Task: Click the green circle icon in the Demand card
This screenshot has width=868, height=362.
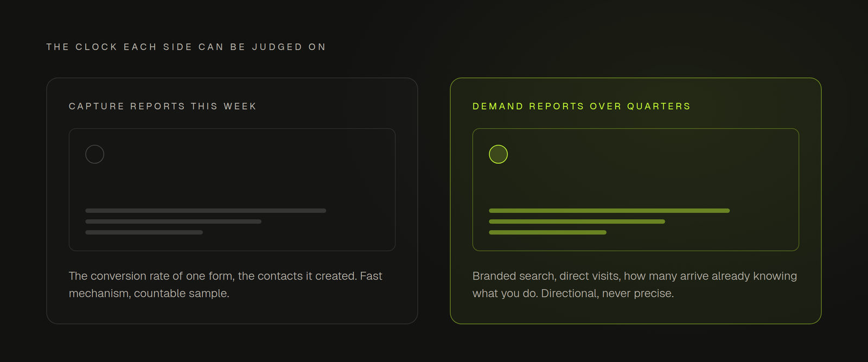Action: coord(499,154)
